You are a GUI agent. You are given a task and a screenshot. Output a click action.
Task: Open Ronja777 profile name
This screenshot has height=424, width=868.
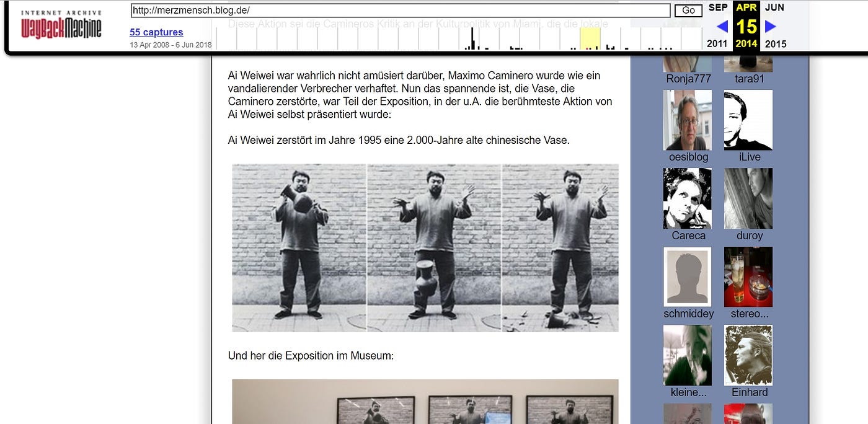[x=688, y=79]
